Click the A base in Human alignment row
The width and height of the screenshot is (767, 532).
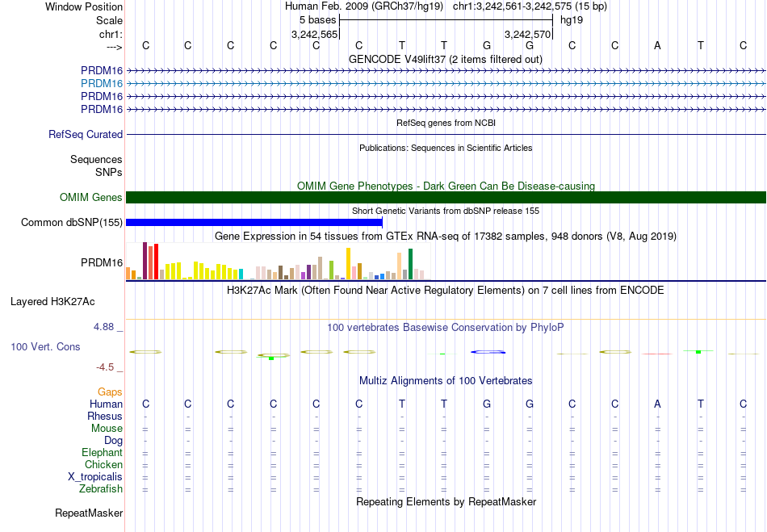click(657, 404)
